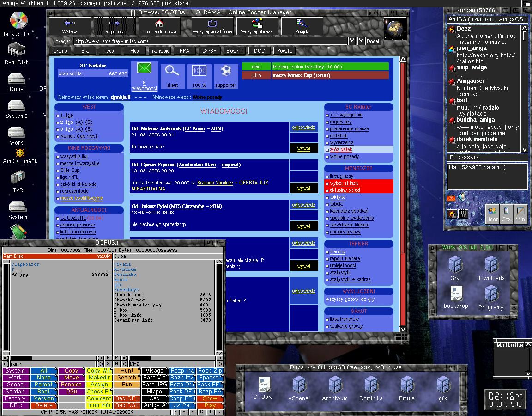Toggle the R button in DOpus
This screenshot has width=532, height=416.
pyautogui.click(x=116, y=358)
